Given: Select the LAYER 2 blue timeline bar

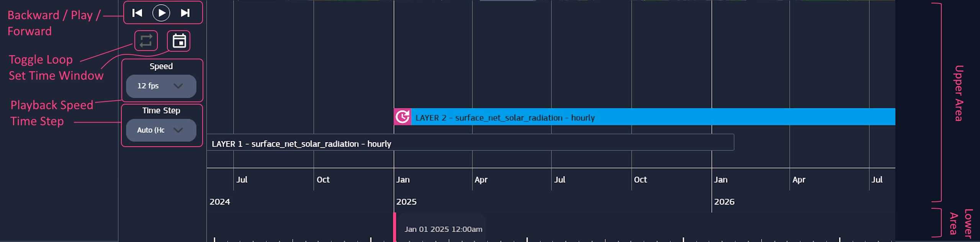Looking at the screenshot, I should point(651,117).
